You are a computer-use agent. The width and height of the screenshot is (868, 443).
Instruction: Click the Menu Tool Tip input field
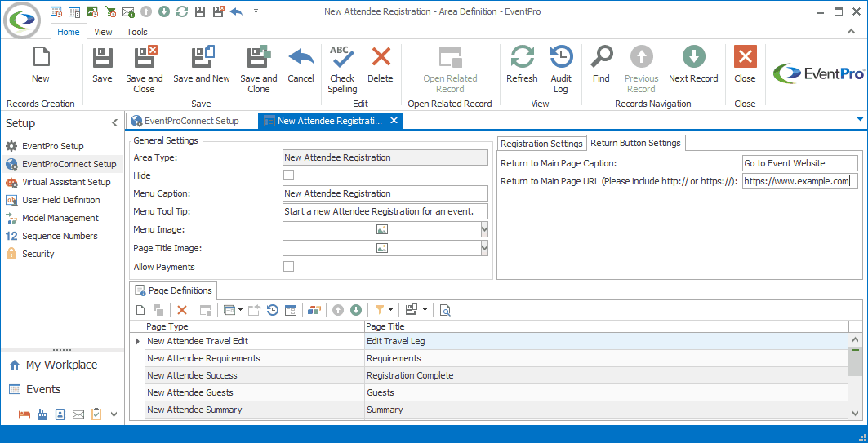point(385,211)
